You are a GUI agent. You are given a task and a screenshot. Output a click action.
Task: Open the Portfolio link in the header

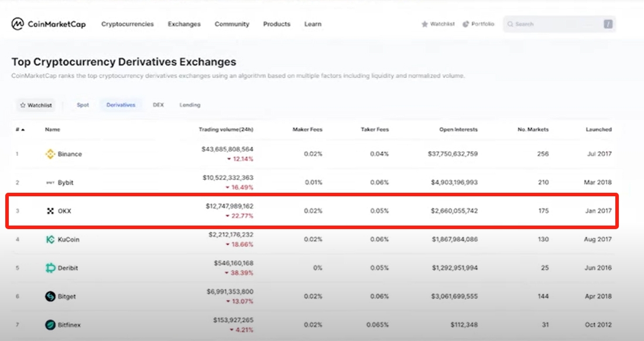[x=478, y=24]
